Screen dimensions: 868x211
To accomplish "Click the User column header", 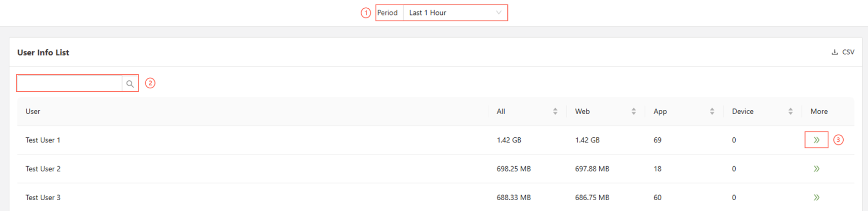I will (33, 111).
